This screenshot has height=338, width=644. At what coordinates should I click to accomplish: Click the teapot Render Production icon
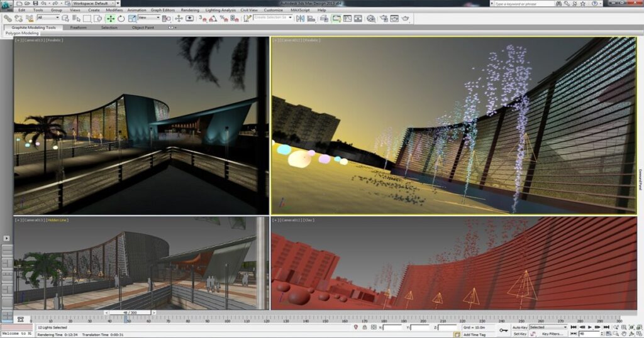[406, 18]
